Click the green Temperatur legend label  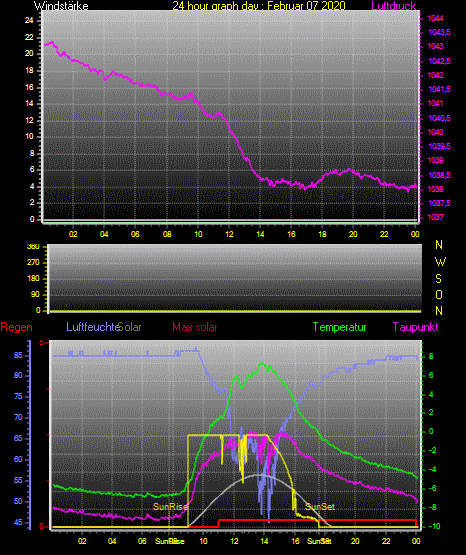coord(339,327)
